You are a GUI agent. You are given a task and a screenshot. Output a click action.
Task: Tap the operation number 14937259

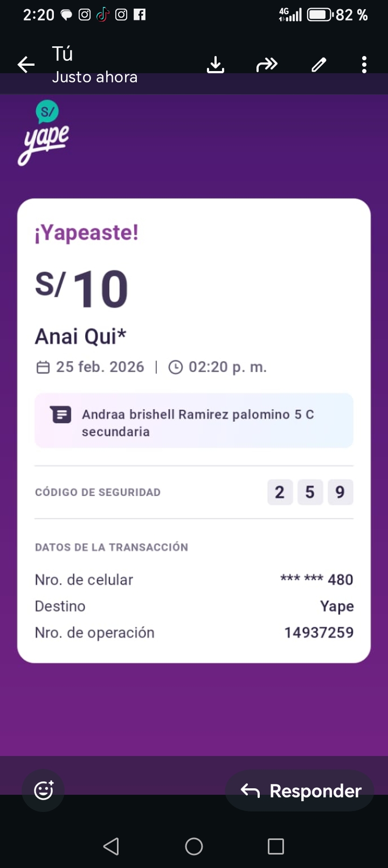click(x=318, y=632)
